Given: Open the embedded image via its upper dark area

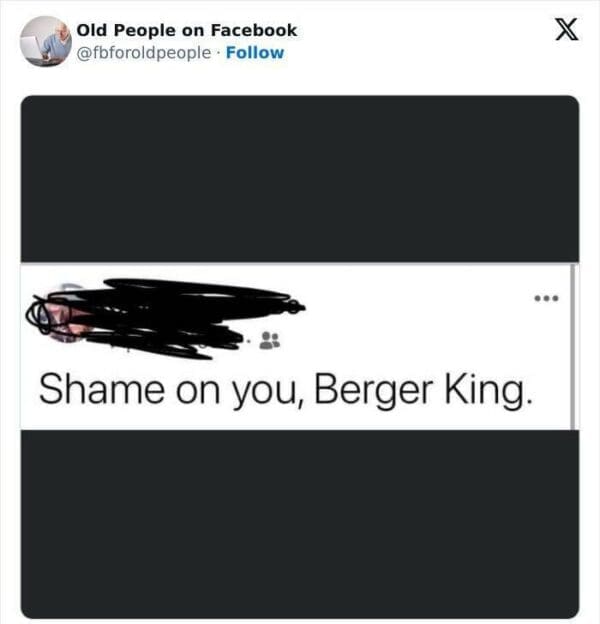Looking at the screenshot, I should pyautogui.click(x=300, y=179).
